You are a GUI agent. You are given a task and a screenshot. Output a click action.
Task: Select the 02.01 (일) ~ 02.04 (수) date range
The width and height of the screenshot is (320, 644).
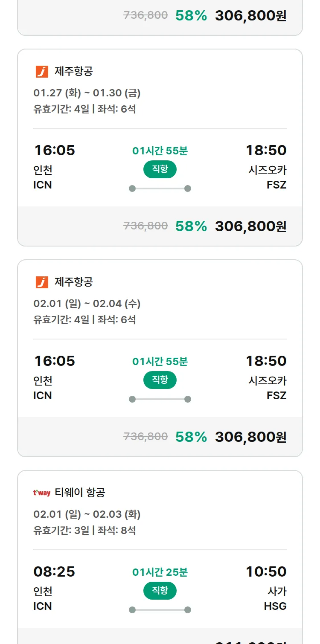[x=87, y=304]
